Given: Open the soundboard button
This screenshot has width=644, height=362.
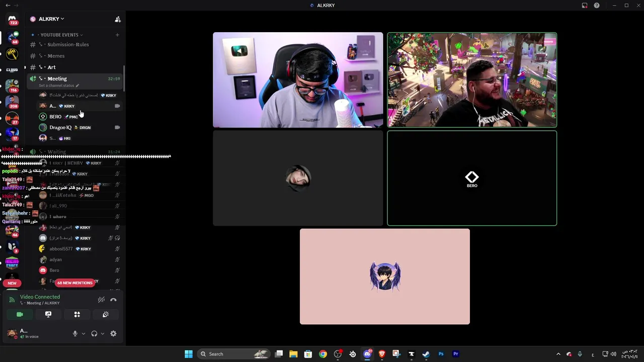Looking at the screenshot, I should pos(106,314).
